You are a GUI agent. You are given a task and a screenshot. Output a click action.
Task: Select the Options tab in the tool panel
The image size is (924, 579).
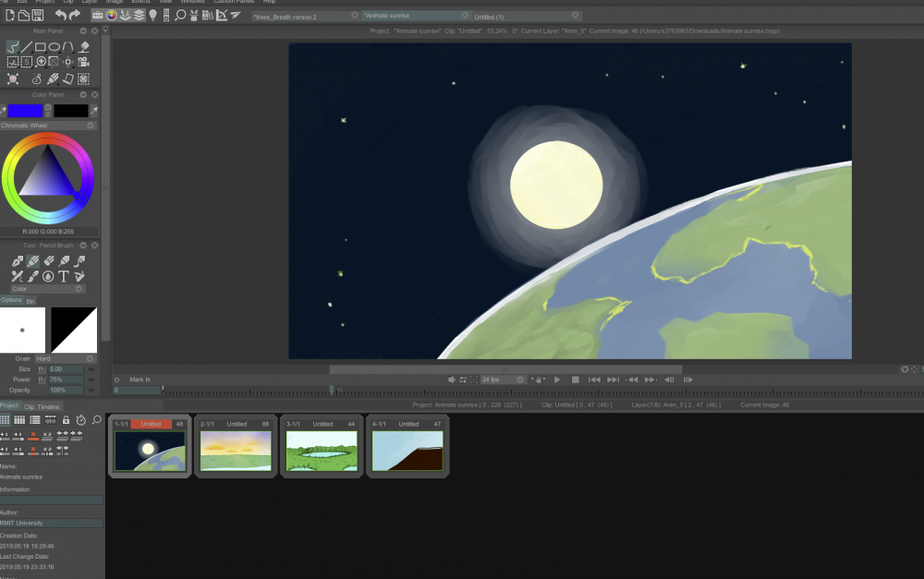click(x=11, y=300)
